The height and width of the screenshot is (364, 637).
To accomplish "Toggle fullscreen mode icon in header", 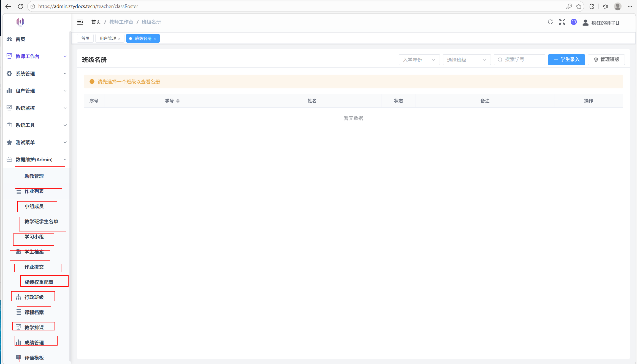I will 562,22.
